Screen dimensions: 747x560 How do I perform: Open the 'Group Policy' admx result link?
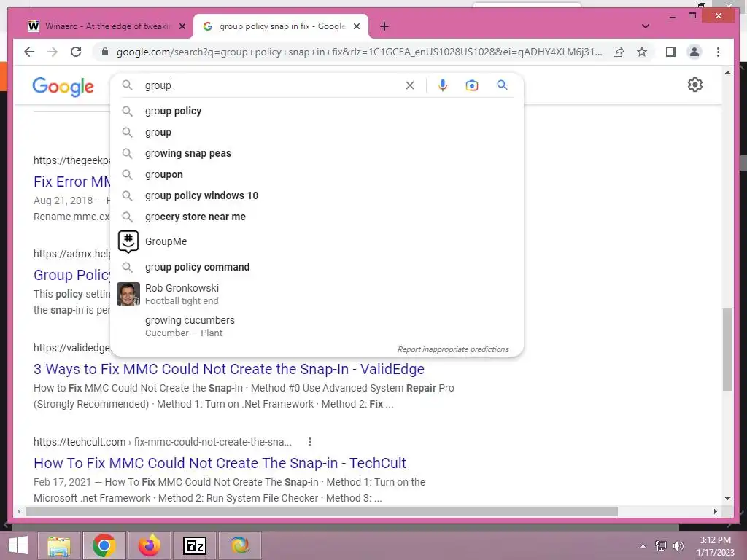pos(72,275)
